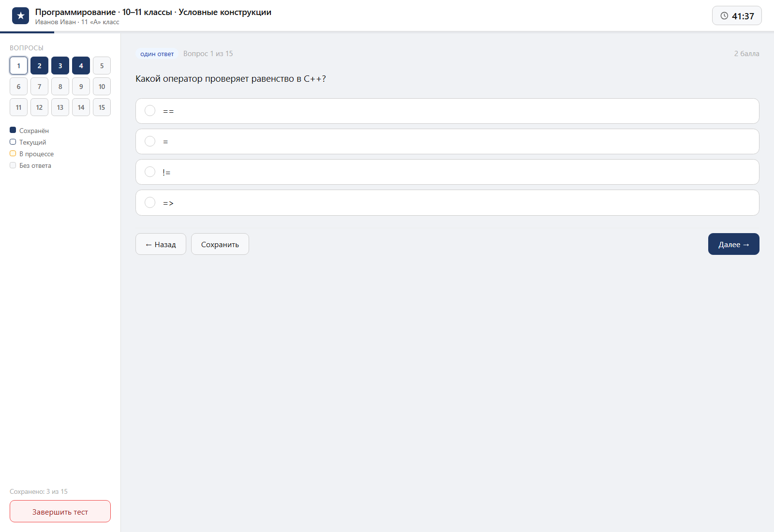Viewport: 774px width, 532px height.
Task: Click the star logo icon
Action: (x=20, y=16)
